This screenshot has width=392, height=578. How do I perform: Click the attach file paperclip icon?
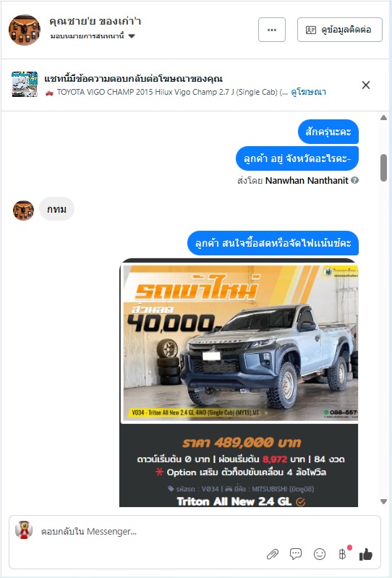273,554
